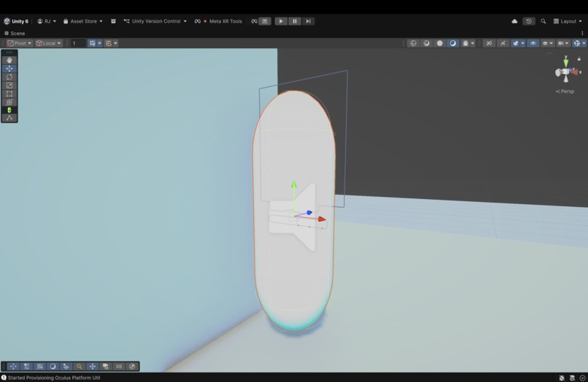The image size is (588, 382).
Task: Open Unity Cloud services icon
Action: click(514, 21)
